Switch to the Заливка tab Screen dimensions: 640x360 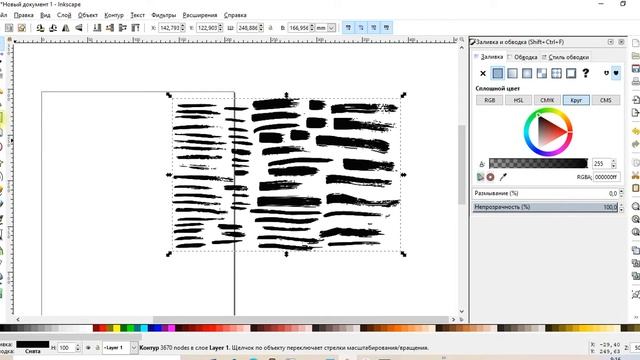(488, 57)
